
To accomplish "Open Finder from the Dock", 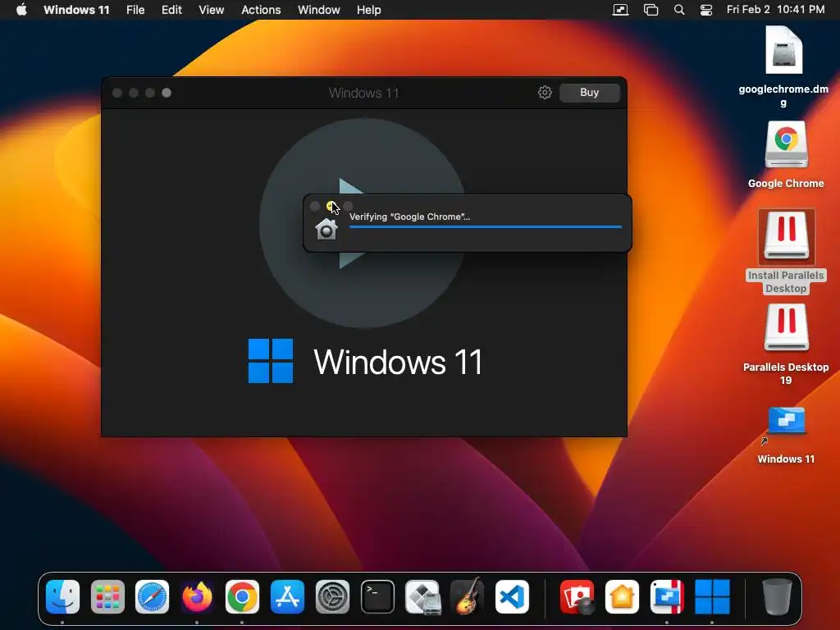I will click(x=62, y=597).
